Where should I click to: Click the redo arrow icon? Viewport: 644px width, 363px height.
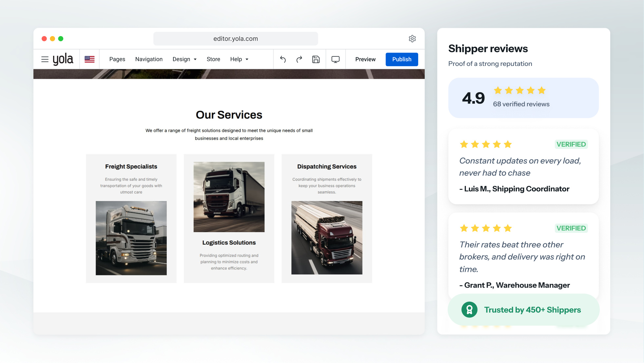tap(299, 59)
